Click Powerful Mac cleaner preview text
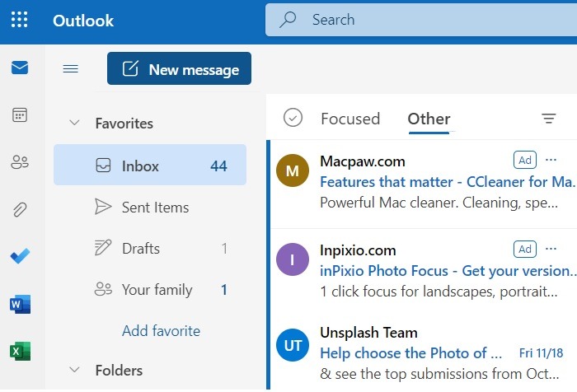Image resolution: width=577 pixels, height=392 pixels. coord(439,203)
